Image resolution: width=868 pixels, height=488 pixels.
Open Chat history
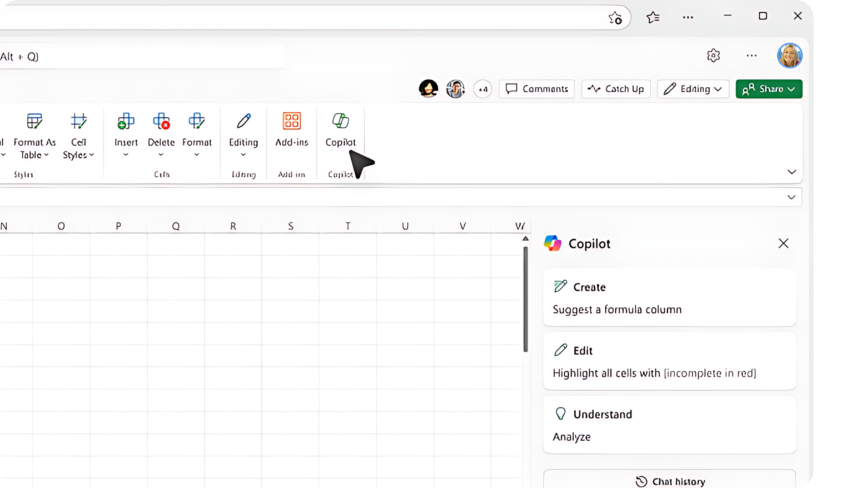(670, 480)
